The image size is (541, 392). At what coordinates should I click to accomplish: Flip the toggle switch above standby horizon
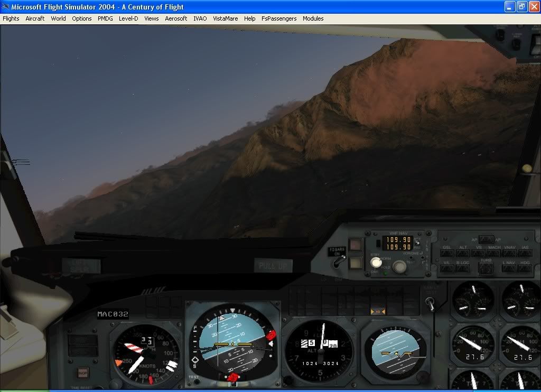pyautogui.click(x=431, y=304)
